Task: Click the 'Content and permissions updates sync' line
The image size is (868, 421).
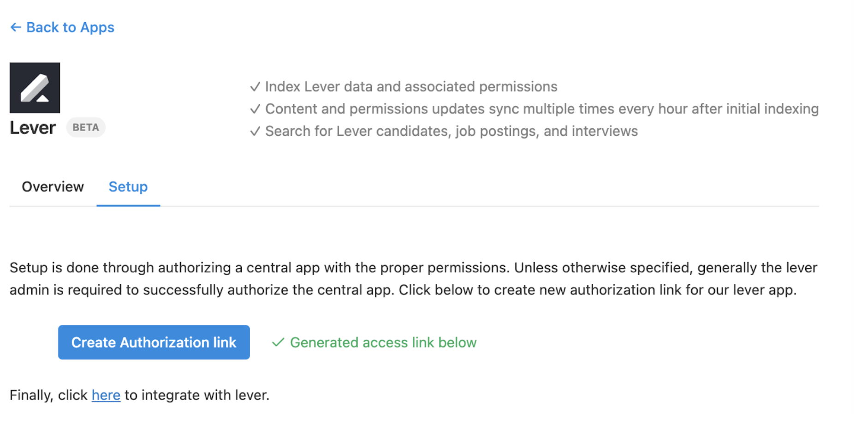Action: point(541,109)
